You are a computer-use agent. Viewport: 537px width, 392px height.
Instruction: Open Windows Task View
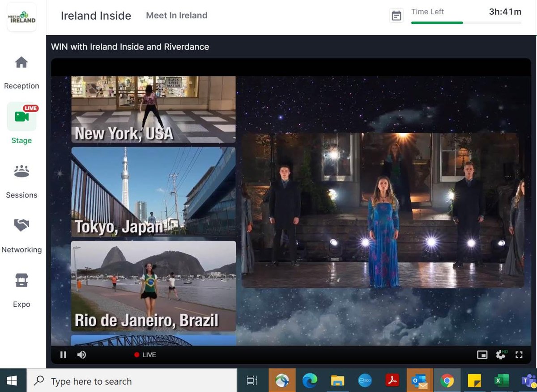coord(252,381)
